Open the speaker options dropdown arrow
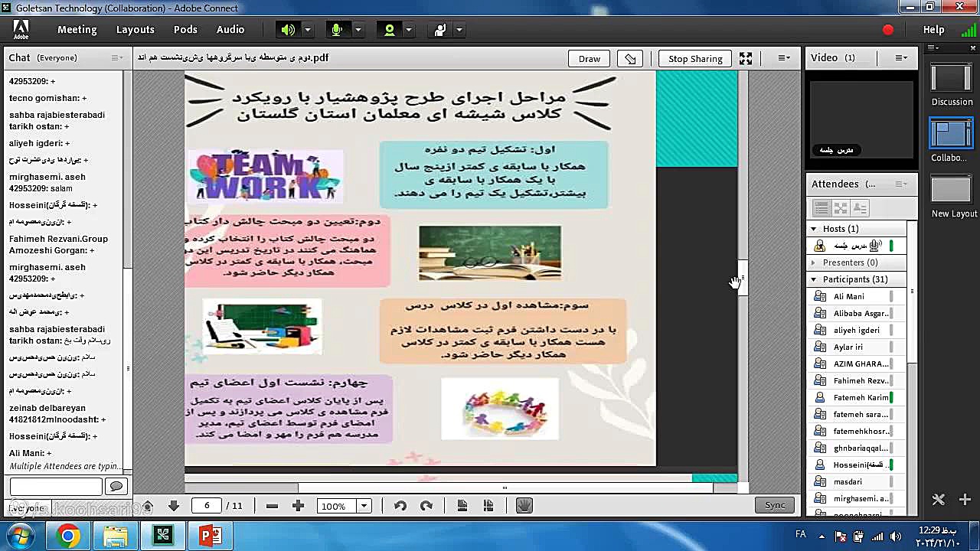The width and height of the screenshot is (980, 551). point(307,30)
